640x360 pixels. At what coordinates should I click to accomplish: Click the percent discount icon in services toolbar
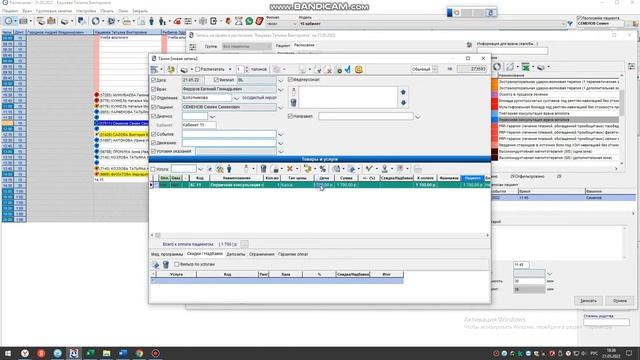322,169
